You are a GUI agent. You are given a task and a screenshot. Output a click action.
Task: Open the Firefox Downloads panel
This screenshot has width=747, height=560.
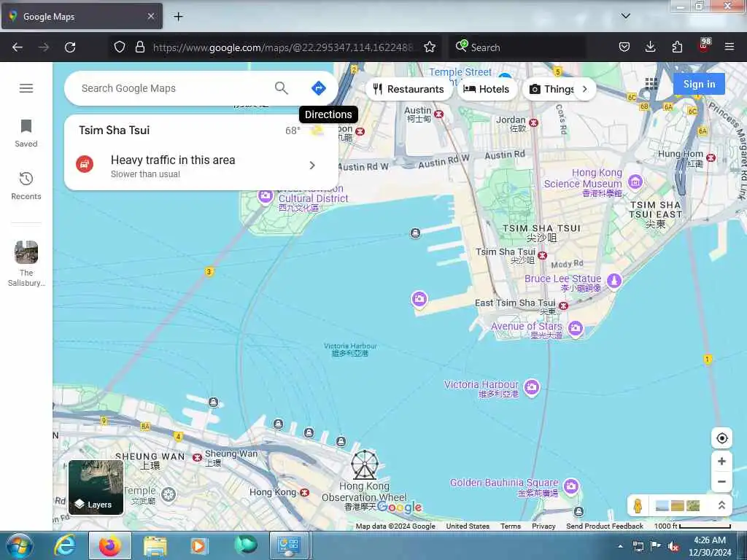click(x=650, y=47)
